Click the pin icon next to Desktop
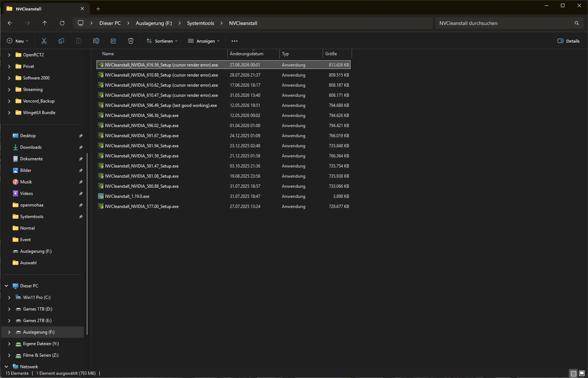 tap(81, 136)
